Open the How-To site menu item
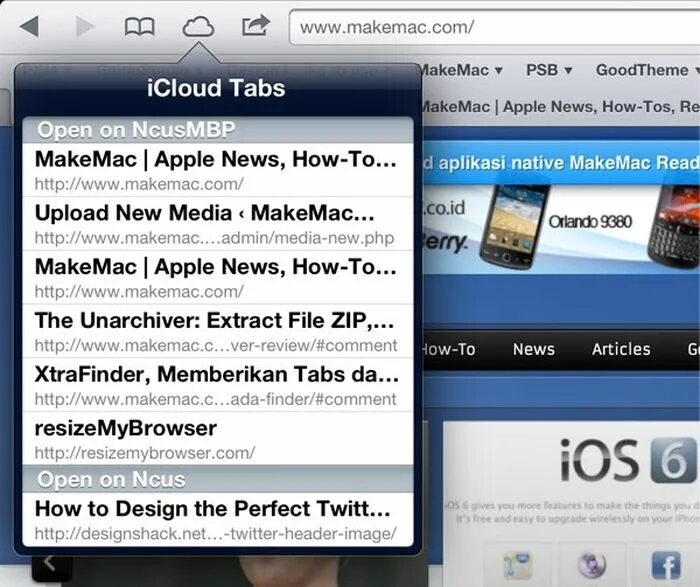This screenshot has width=700, height=587. [449, 349]
